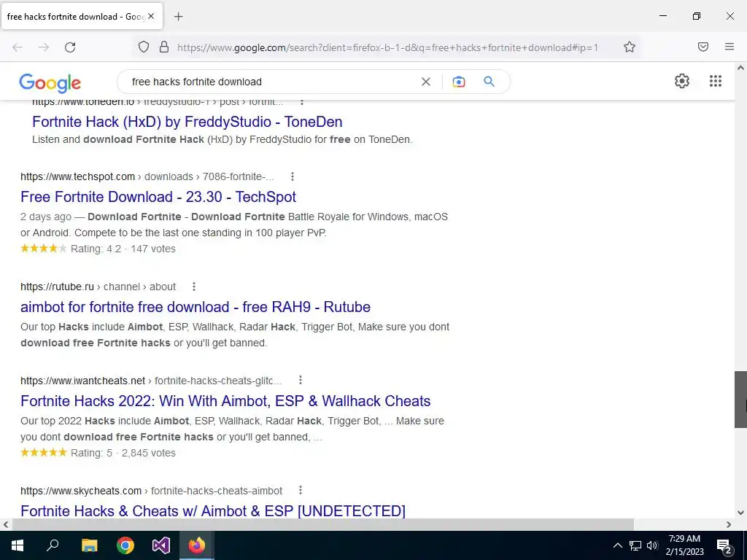Reload the page with the refresh icon
The image size is (747, 560).
[70, 47]
